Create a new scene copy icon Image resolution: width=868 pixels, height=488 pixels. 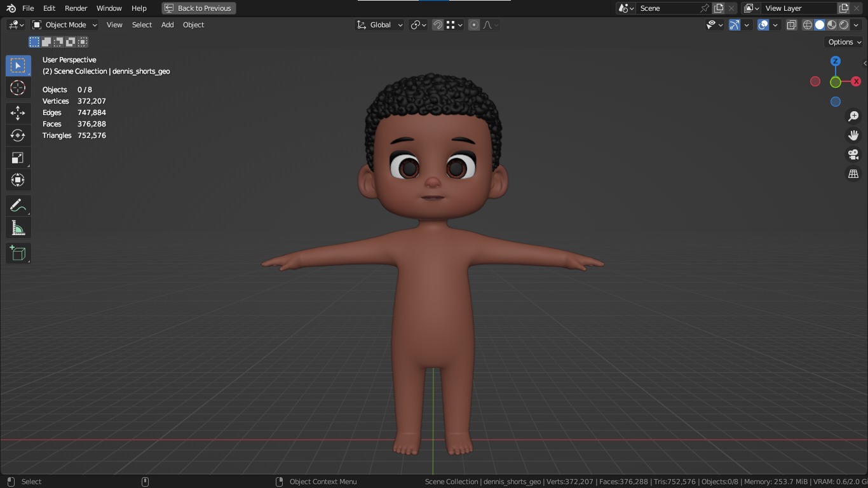[719, 8]
